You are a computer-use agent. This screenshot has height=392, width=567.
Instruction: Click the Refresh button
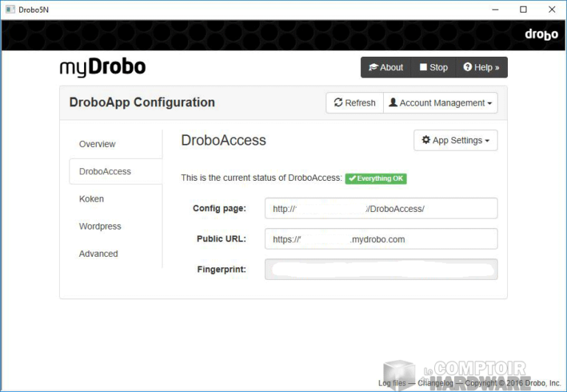point(354,103)
